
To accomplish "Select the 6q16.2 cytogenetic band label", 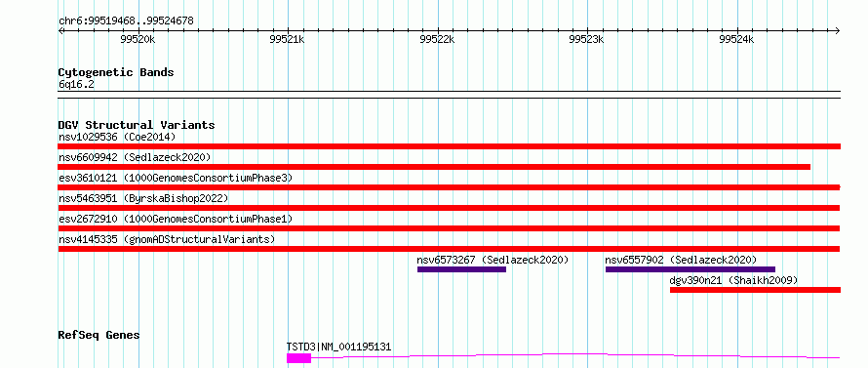I will pyautogui.click(x=76, y=84).
